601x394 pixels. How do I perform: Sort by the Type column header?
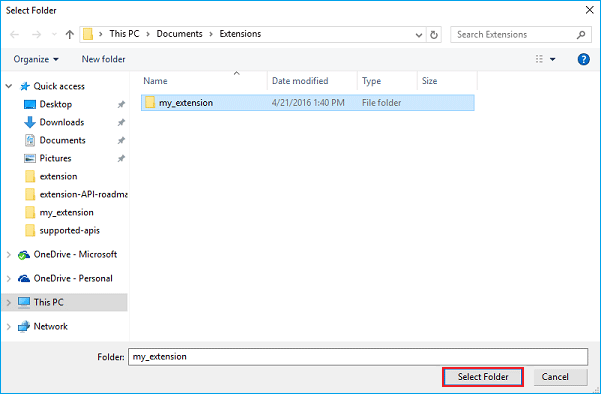(x=371, y=81)
